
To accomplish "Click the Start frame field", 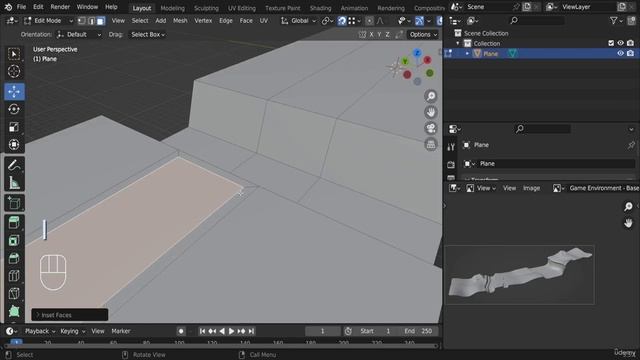I will (376, 331).
